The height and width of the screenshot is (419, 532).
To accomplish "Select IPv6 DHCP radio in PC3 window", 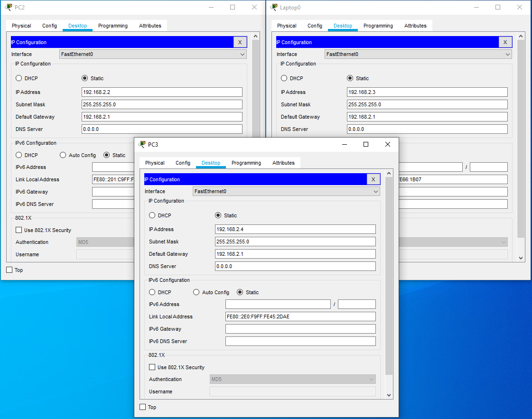I will 152,292.
